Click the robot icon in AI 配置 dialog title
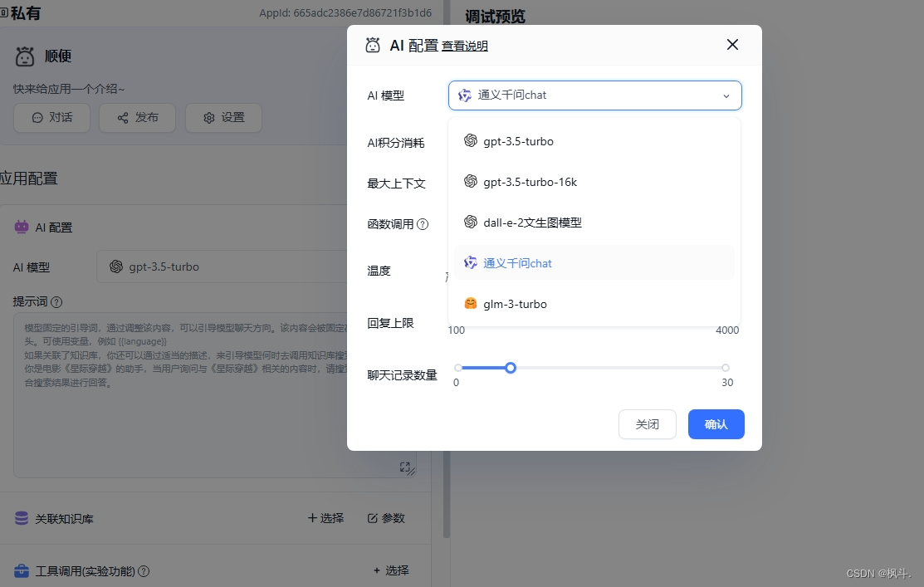Viewport: 924px width, 587px height. 373,46
